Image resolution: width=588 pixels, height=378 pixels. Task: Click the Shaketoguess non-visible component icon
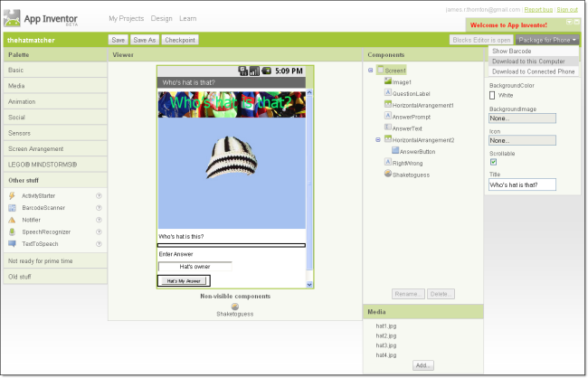click(235, 306)
